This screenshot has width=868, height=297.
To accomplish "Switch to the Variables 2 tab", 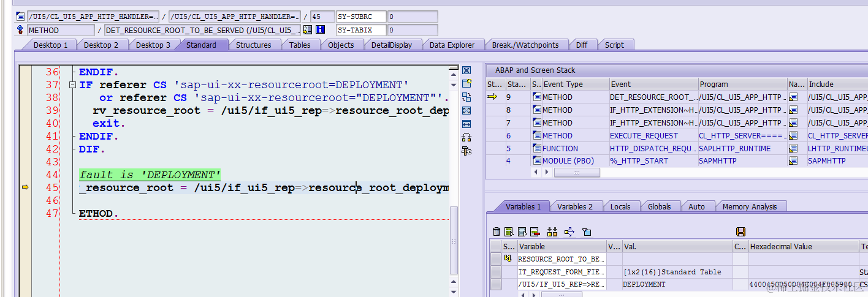I will (575, 207).
